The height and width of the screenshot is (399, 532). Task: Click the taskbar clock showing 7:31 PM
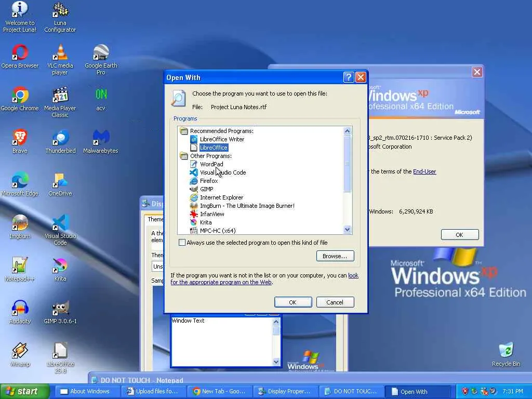tap(513, 392)
